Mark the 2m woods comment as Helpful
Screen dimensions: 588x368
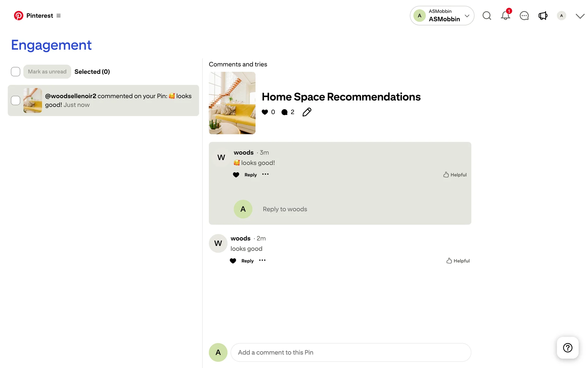click(458, 261)
